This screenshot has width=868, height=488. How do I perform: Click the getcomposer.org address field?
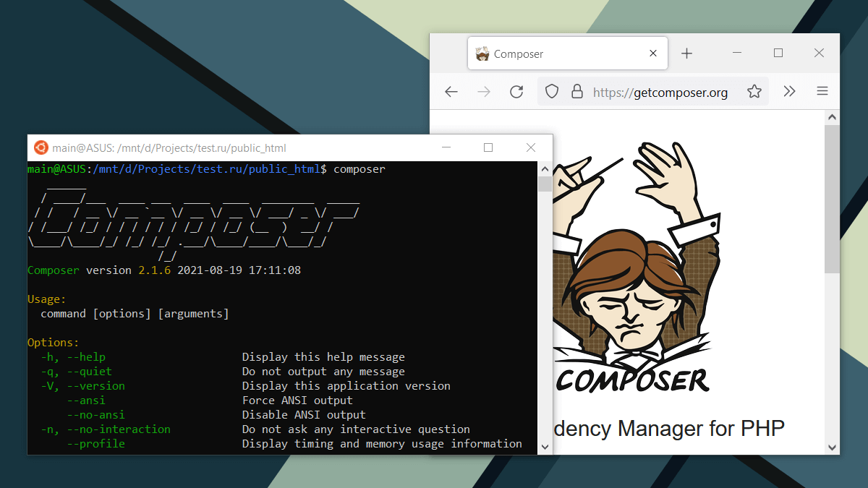coord(660,93)
